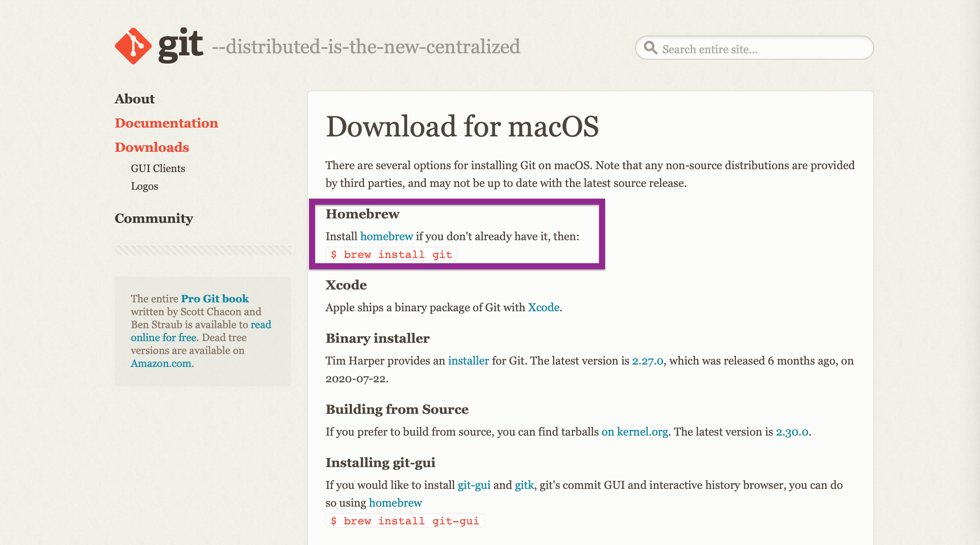Click the Git diamond logo icon
The image size is (980, 545).
point(133,46)
